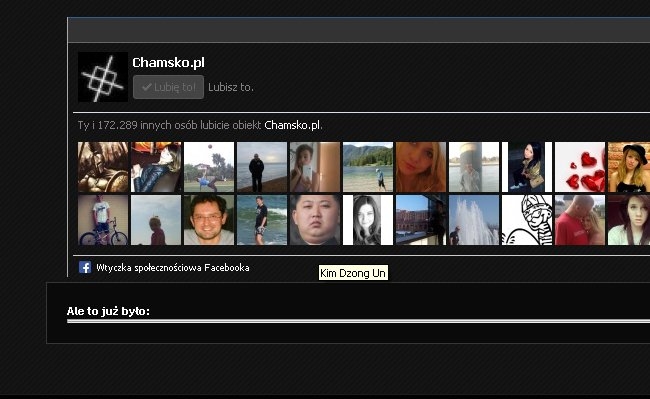Click the mountain lake profile thumbnail
Image resolution: width=650 pixels, height=399 pixels.
point(368,167)
